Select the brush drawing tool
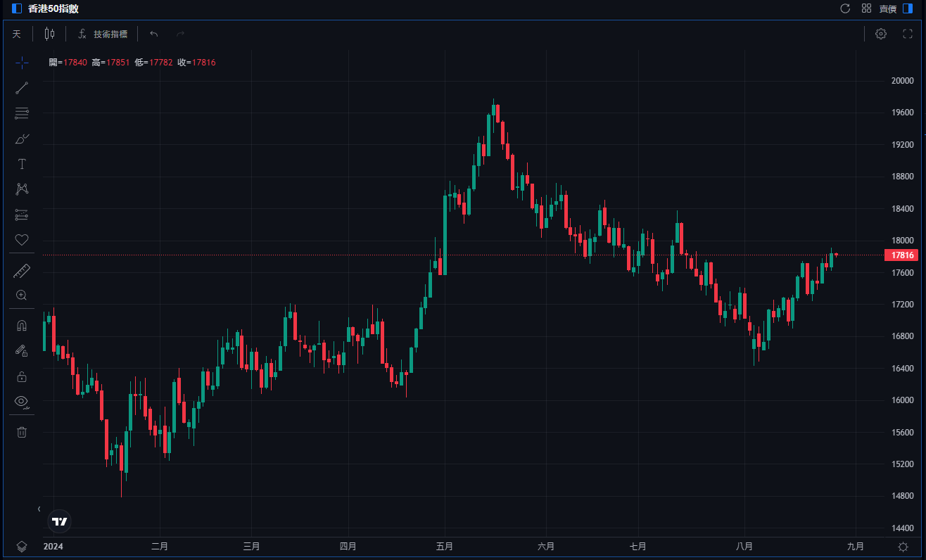The image size is (926, 560). (22, 139)
